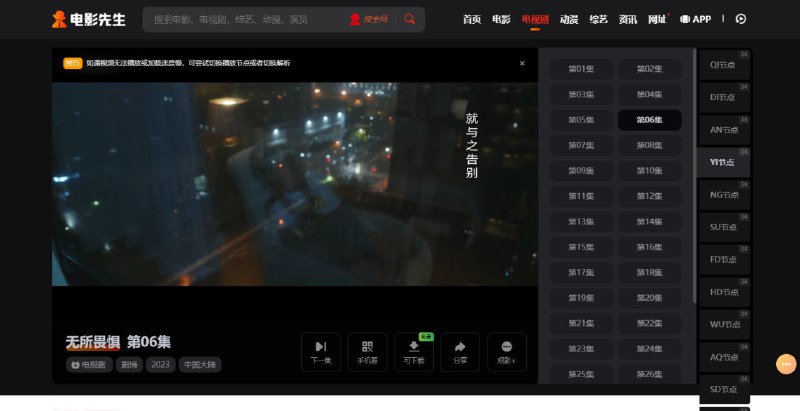
Task: Click the 搜全网 search-all link
Action: pyautogui.click(x=368, y=19)
